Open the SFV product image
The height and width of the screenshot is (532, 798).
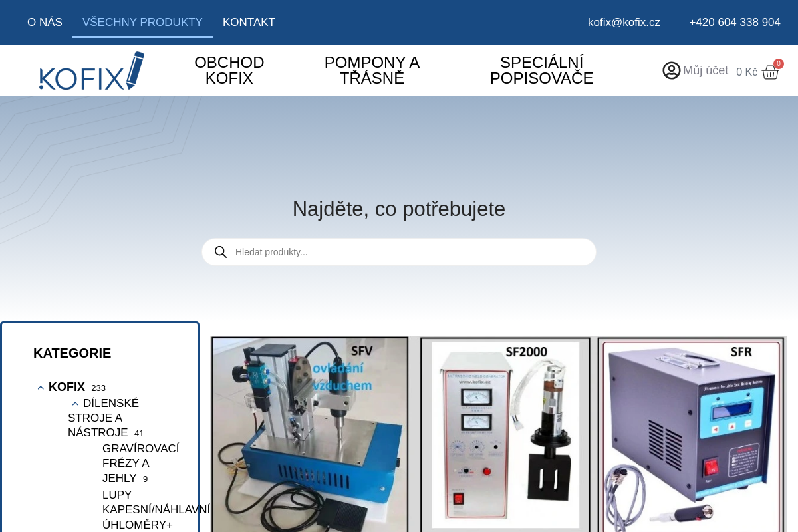click(310, 434)
